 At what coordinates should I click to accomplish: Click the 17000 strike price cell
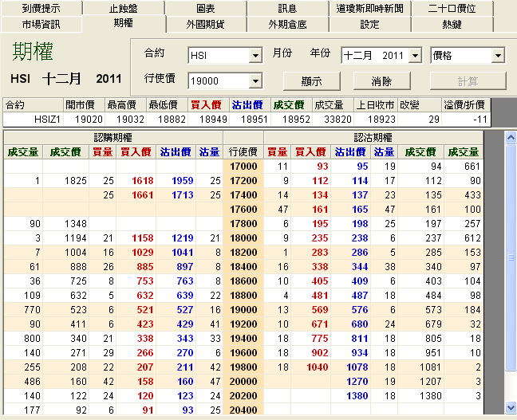coord(243,166)
